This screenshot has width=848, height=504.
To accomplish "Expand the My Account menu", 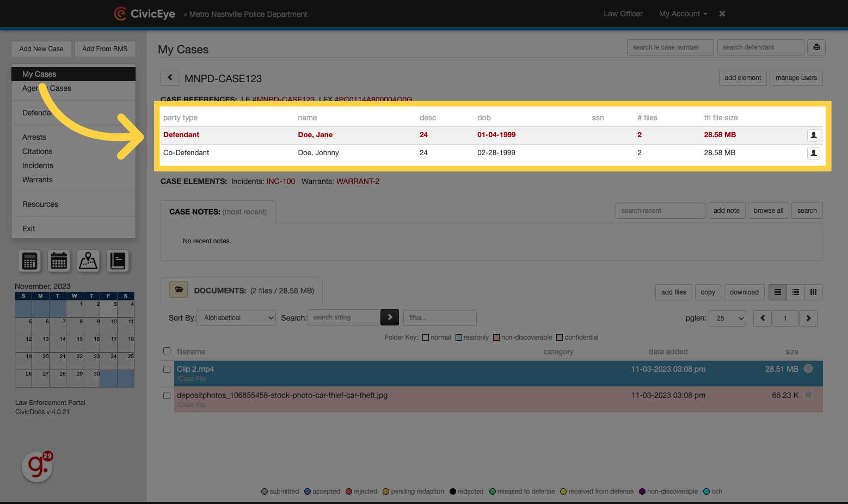I will coord(683,14).
